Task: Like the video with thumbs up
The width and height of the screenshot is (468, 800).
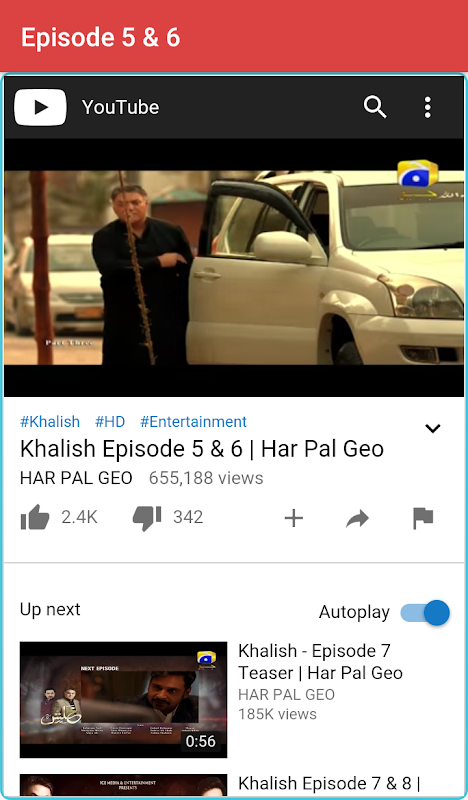Action: 35,518
